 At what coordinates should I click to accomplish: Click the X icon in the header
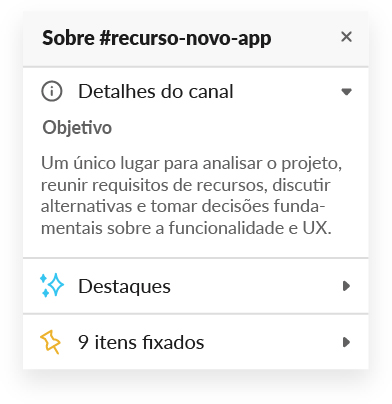[x=346, y=37]
